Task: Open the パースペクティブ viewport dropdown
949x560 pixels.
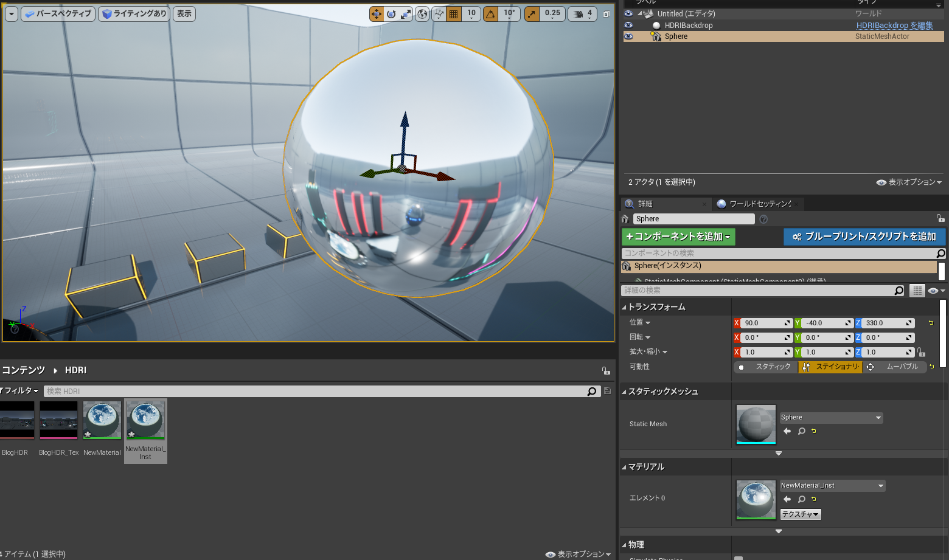Action: pos(58,13)
